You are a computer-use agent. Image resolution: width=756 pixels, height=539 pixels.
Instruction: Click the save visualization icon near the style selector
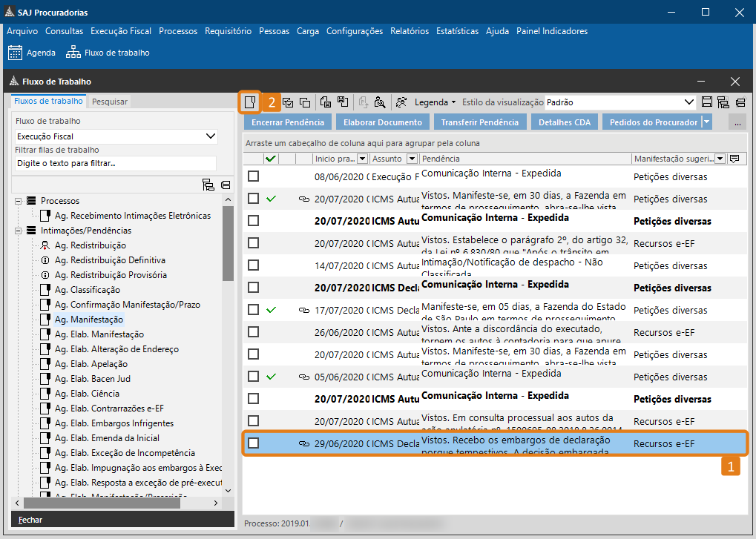[706, 102]
